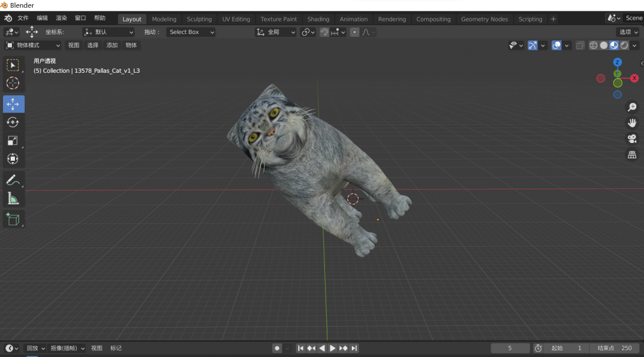Open the 物体 object menu

pos(131,45)
